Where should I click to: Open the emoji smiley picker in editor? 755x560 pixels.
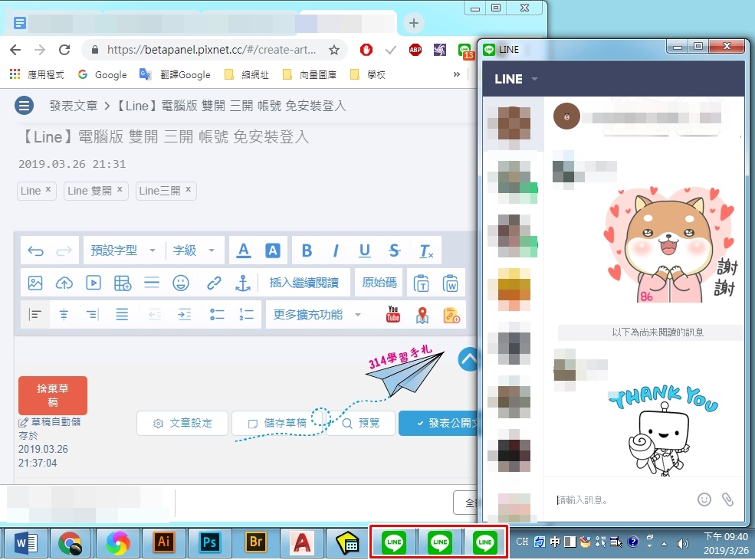coord(181,283)
